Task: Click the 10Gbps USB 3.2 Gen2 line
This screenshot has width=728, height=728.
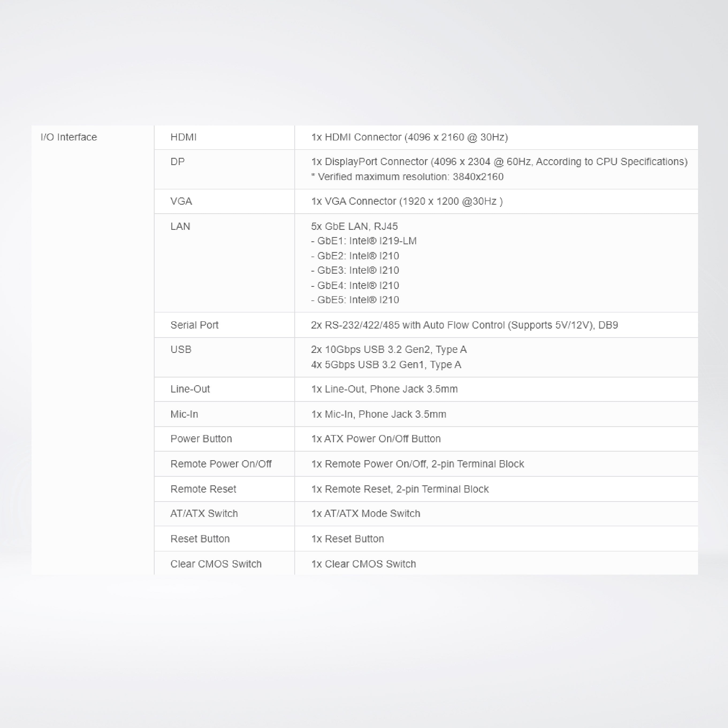Action: click(x=388, y=350)
